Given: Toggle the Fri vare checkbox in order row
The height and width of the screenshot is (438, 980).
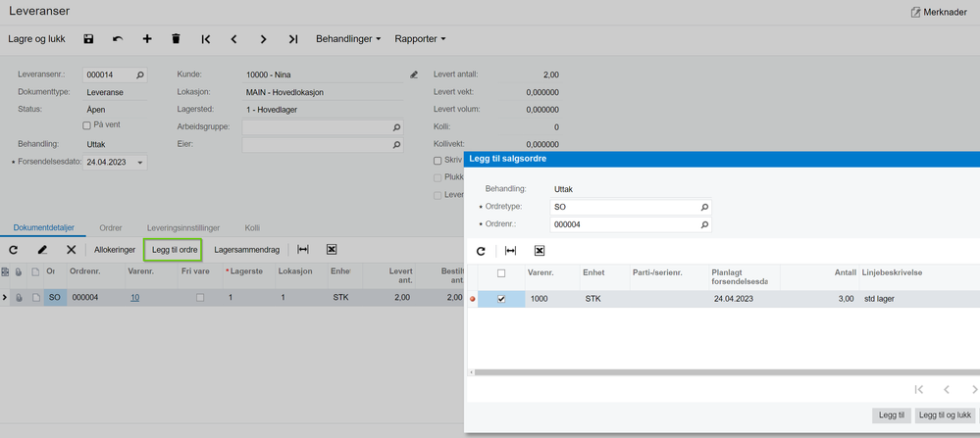Looking at the screenshot, I should click(200, 298).
